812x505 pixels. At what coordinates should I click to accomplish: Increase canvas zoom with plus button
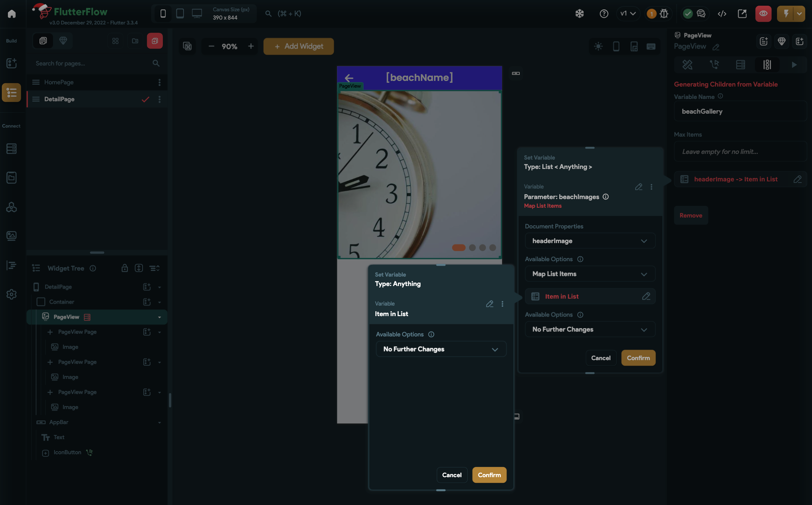[x=251, y=46]
